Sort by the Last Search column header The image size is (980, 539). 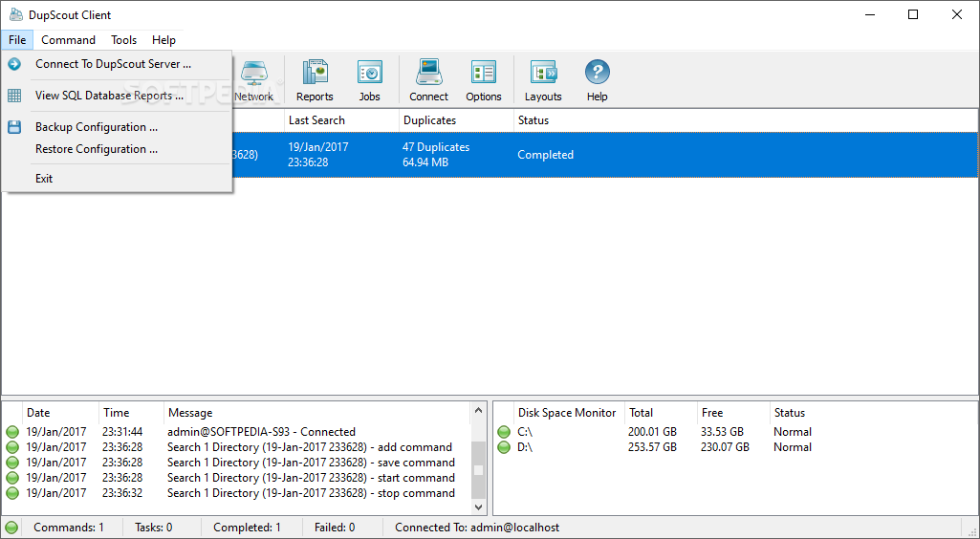click(x=341, y=120)
